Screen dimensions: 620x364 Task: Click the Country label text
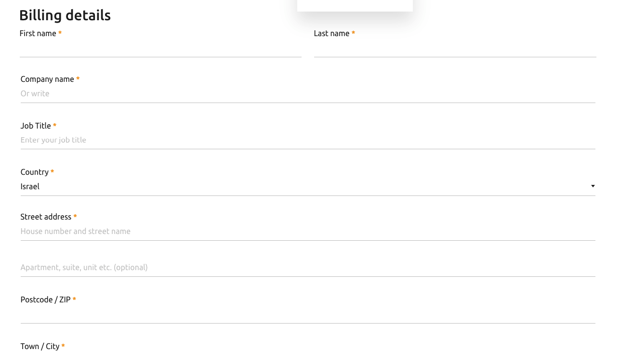click(x=35, y=172)
